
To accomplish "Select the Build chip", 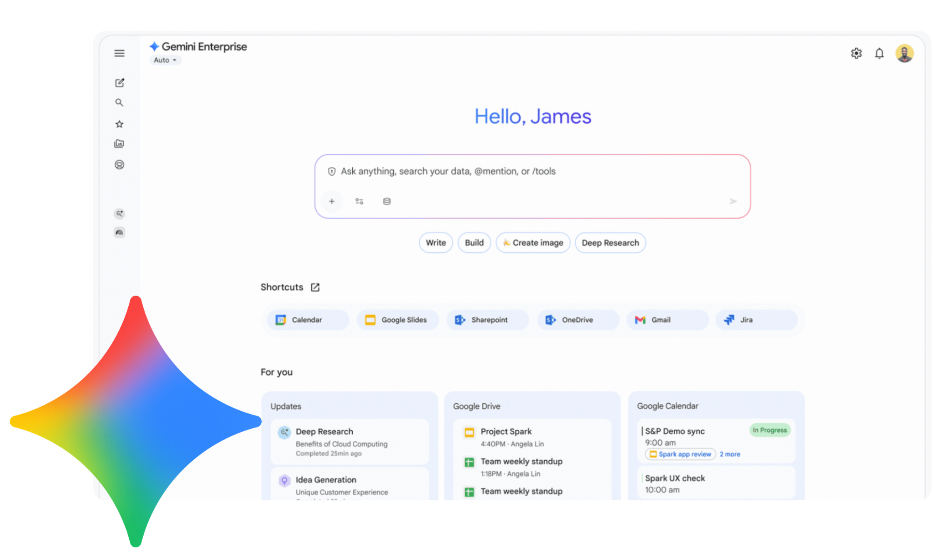I will point(474,243).
